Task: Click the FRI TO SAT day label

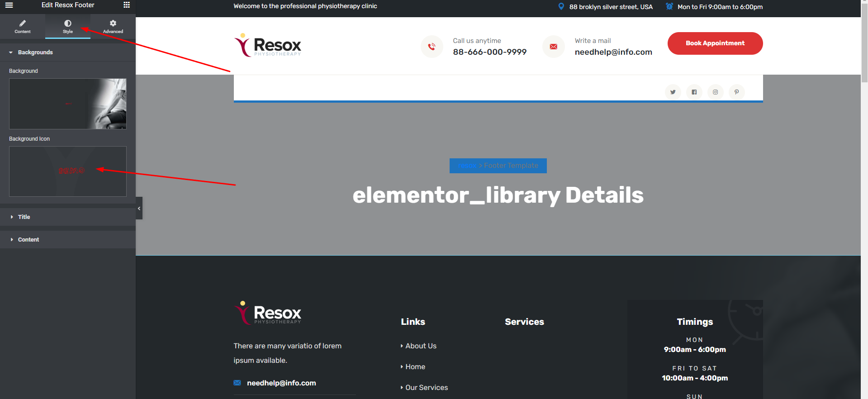Action: (695, 368)
